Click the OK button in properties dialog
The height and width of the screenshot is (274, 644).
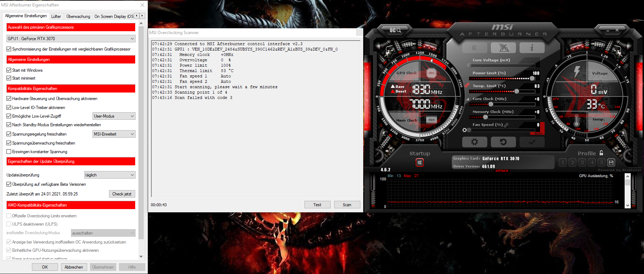point(45,267)
